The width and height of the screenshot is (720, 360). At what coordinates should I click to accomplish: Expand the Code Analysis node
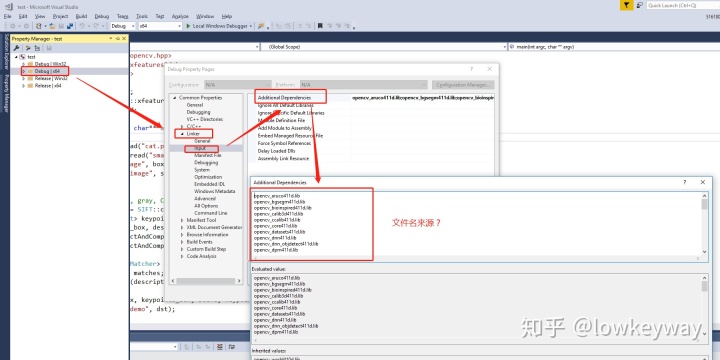(x=182, y=256)
